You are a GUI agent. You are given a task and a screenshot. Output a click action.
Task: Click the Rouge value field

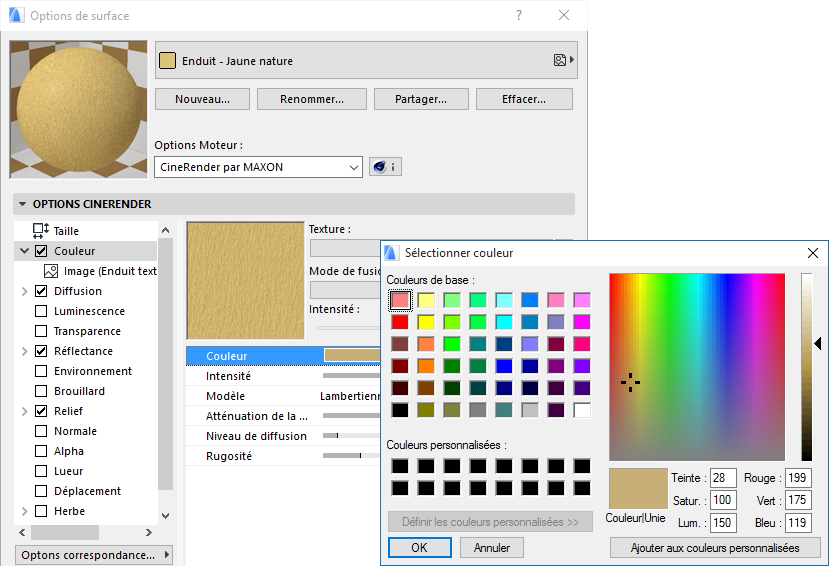[798, 478]
